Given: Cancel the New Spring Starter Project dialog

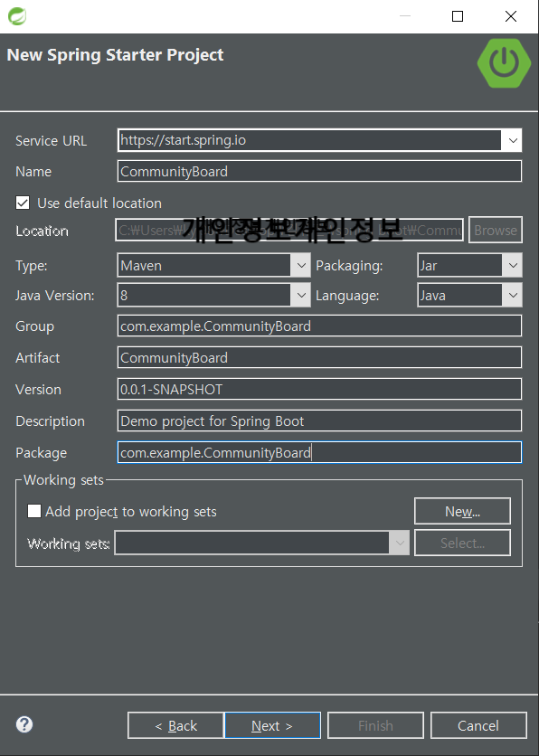Looking at the screenshot, I should tap(478, 725).
